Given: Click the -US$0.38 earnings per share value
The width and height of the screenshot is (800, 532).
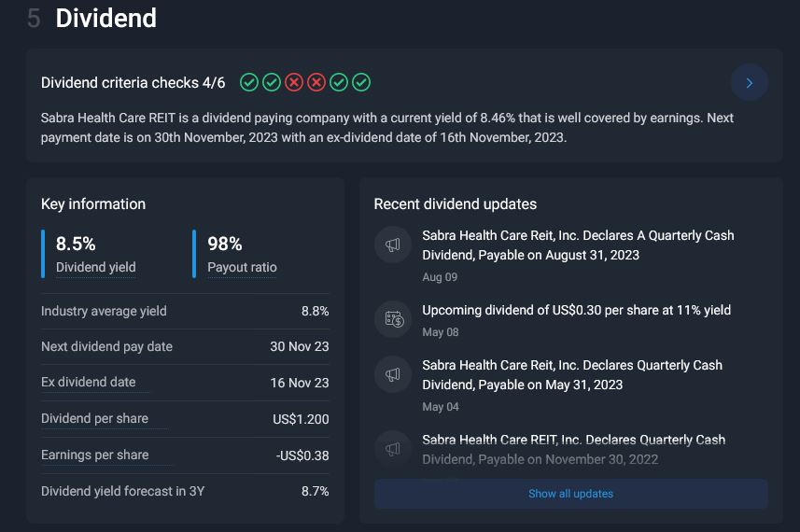Looking at the screenshot, I should (302, 455).
